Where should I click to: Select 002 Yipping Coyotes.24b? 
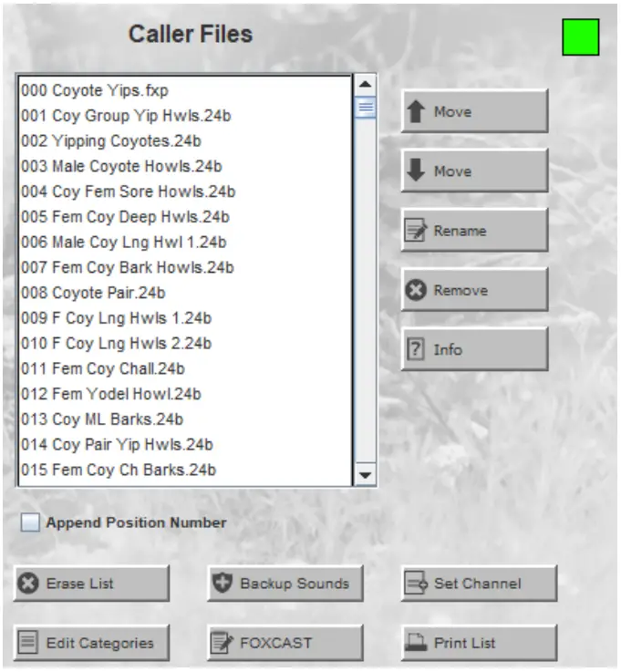(185, 141)
